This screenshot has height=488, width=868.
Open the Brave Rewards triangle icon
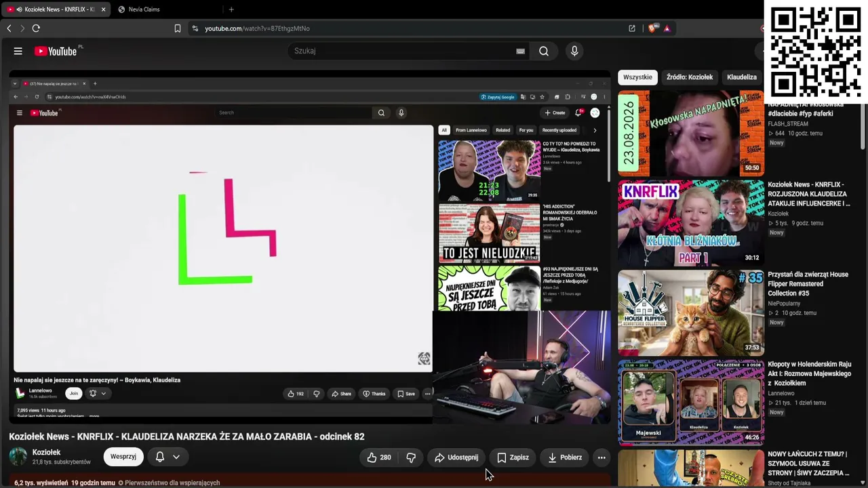point(667,28)
